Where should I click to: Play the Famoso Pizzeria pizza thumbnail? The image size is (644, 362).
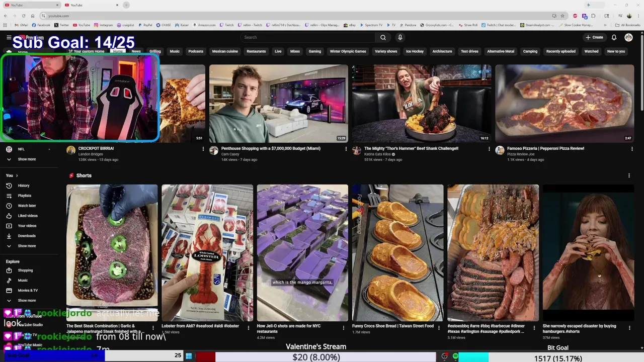(565, 104)
